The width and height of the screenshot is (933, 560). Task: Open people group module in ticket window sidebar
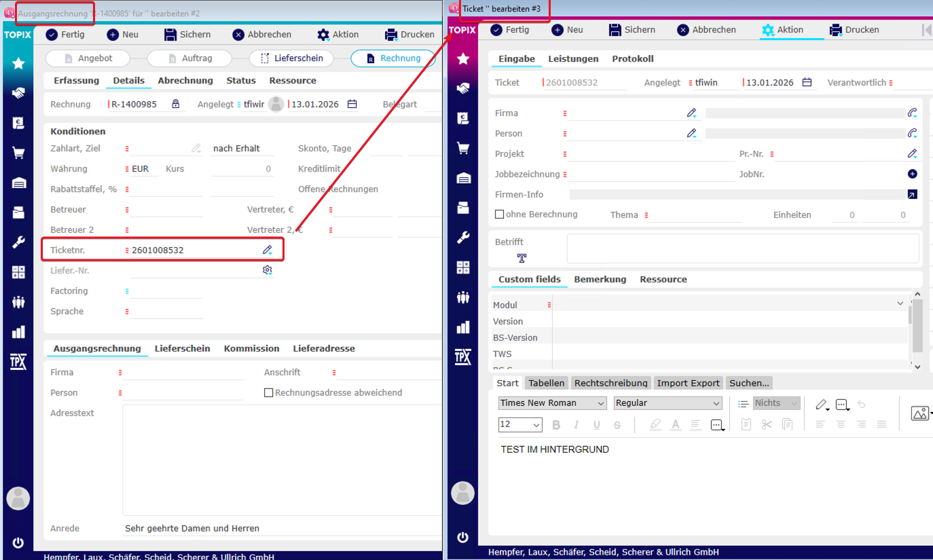click(x=463, y=297)
